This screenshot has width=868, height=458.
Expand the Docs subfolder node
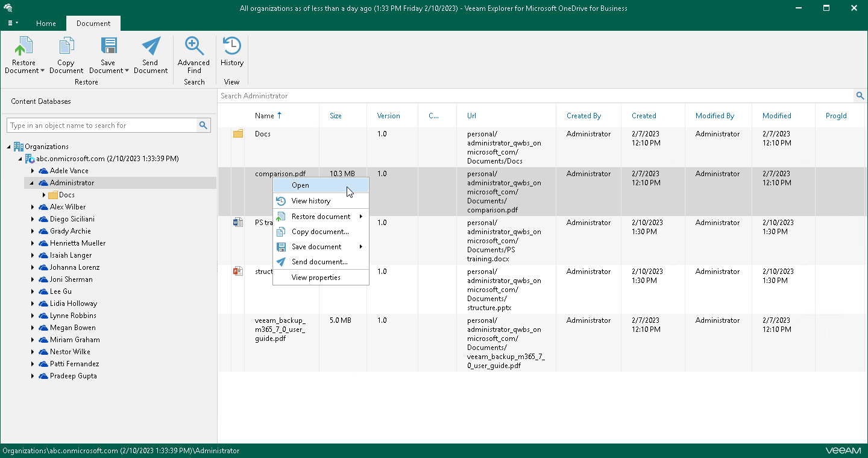click(x=44, y=195)
